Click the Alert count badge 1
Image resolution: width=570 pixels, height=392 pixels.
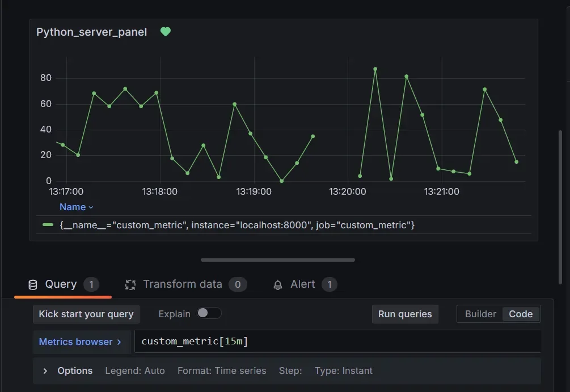coord(330,284)
